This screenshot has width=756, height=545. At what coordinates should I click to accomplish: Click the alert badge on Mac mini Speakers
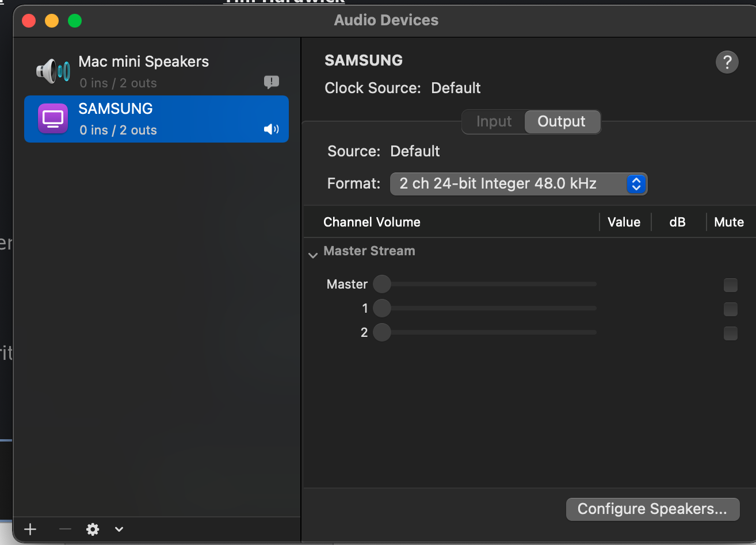(x=272, y=82)
